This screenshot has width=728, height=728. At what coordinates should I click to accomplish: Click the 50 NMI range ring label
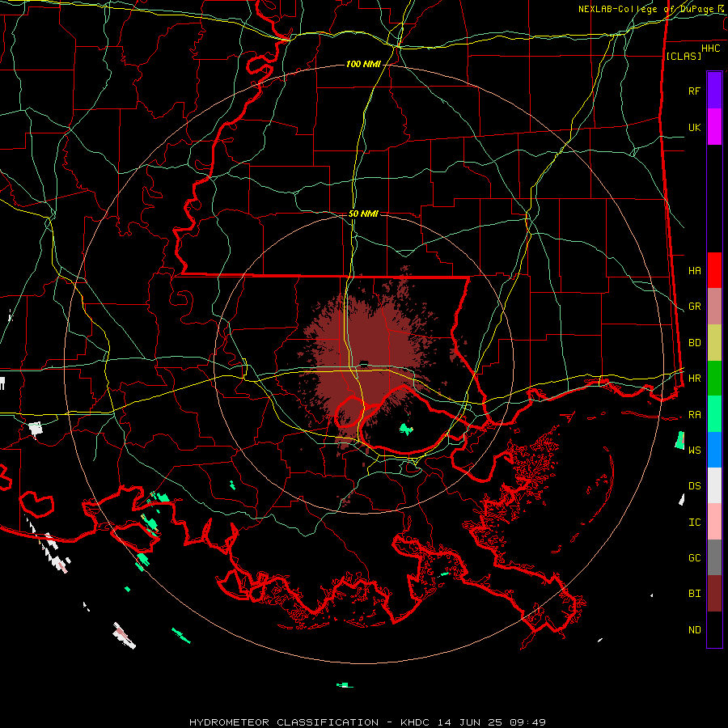[363, 214]
